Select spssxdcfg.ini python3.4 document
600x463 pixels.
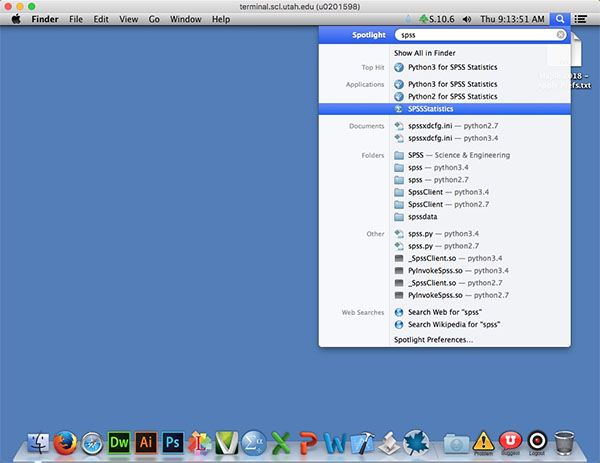[x=444, y=138]
